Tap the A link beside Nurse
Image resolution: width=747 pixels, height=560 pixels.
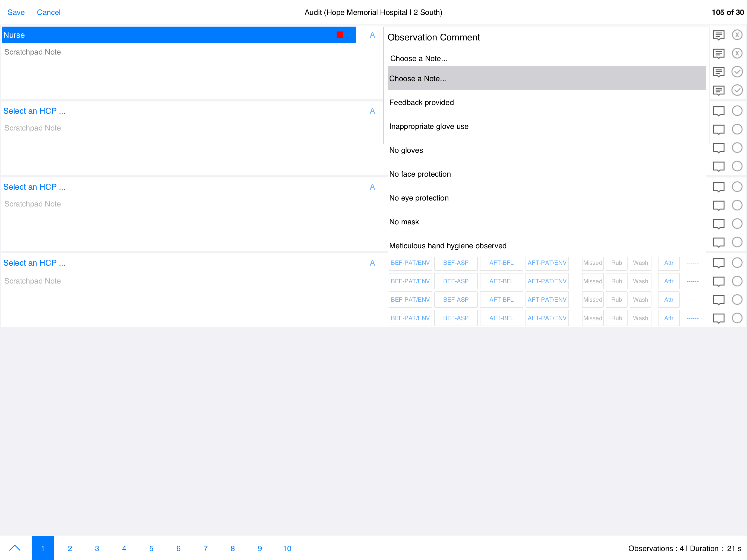[372, 35]
